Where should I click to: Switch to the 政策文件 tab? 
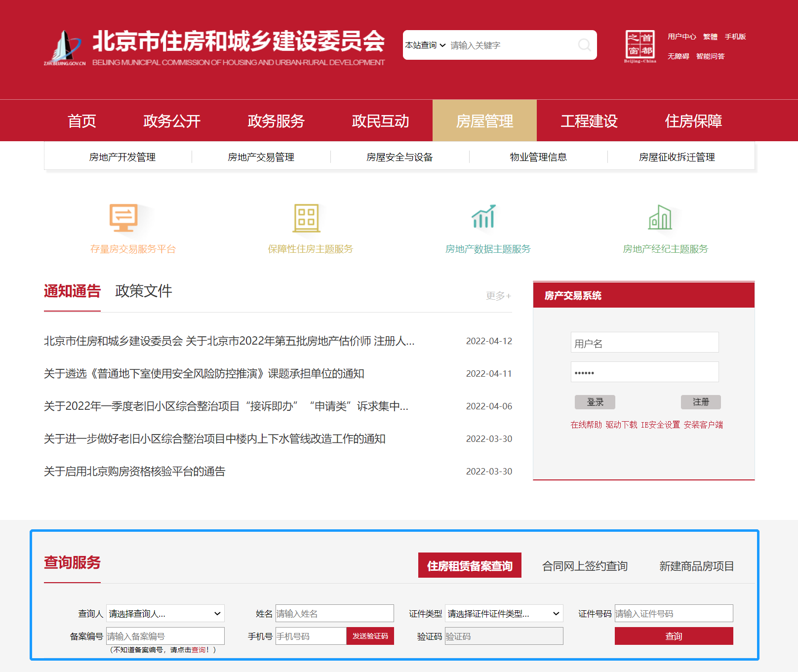coord(144,291)
